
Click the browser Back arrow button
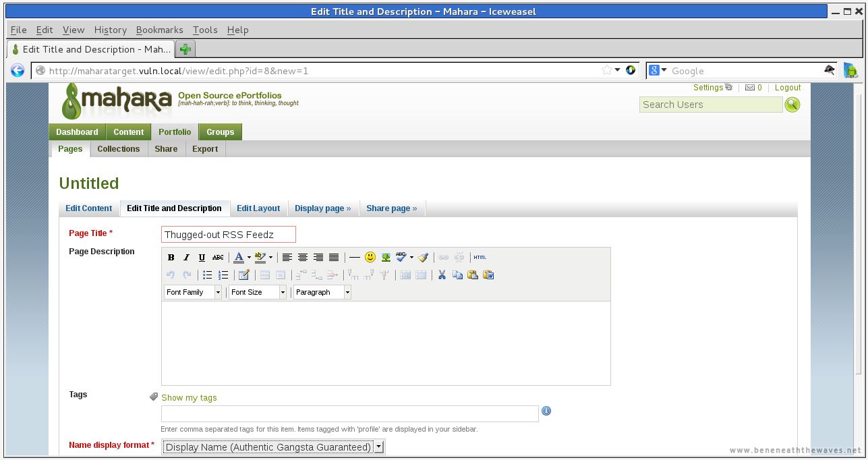click(18, 70)
